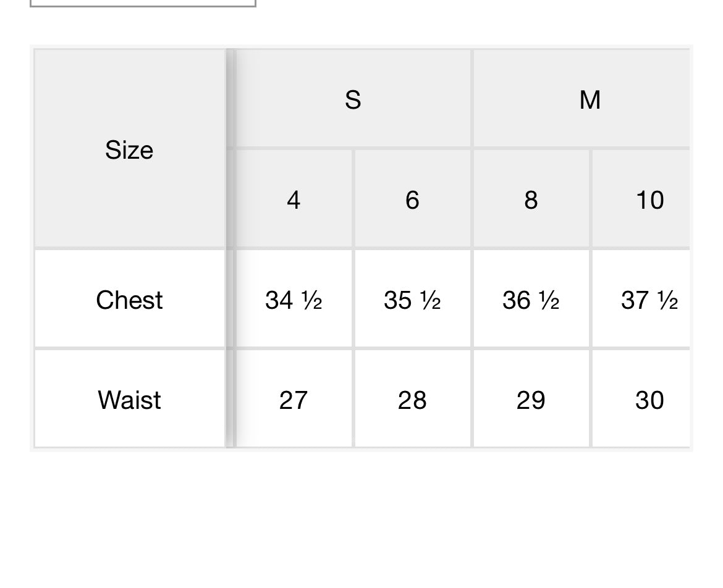The width and height of the screenshot is (723, 588).
Task: Select chest measurement 35 ½ cell
Action: (412, 300)
